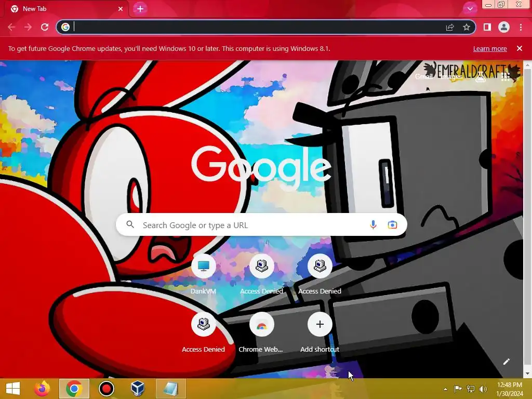
Task: Open the notepad-style taskbar app
Action: [170, 389]
